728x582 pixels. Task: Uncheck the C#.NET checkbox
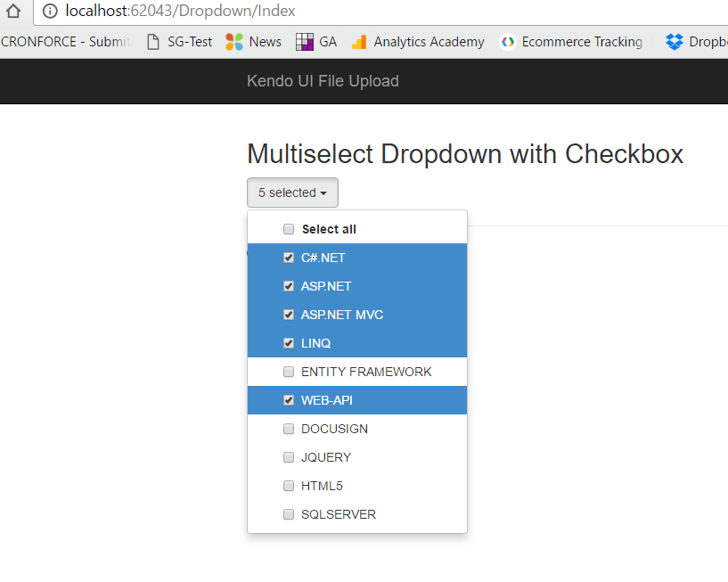pyautogui.click(x=289, y=258)
